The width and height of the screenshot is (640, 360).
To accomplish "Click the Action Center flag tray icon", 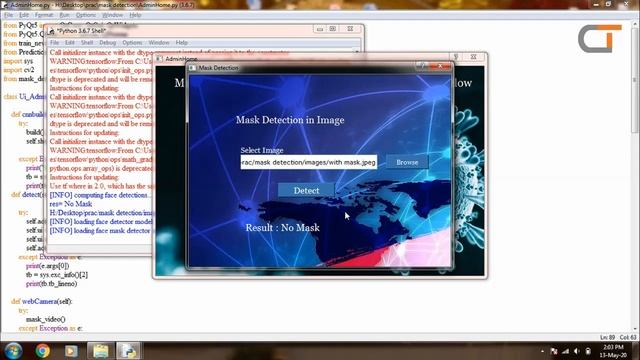I will 554,351.
